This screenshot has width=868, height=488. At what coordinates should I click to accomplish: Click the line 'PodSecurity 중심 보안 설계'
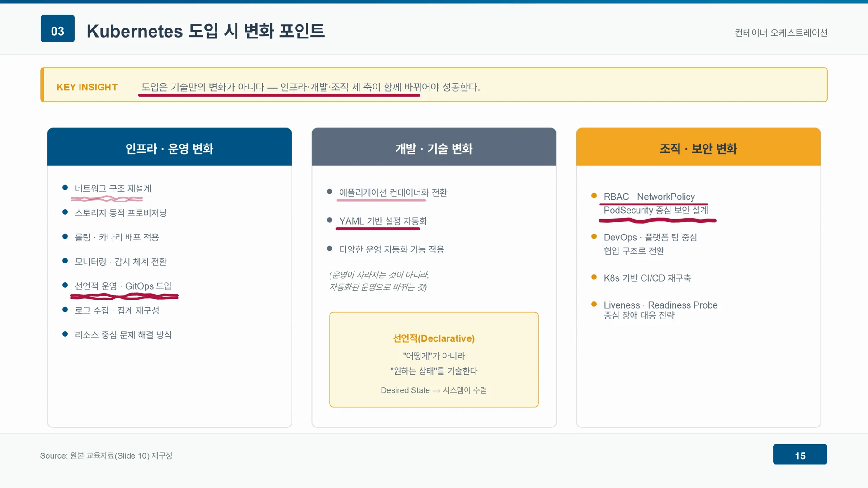click(x=656, y=210)
